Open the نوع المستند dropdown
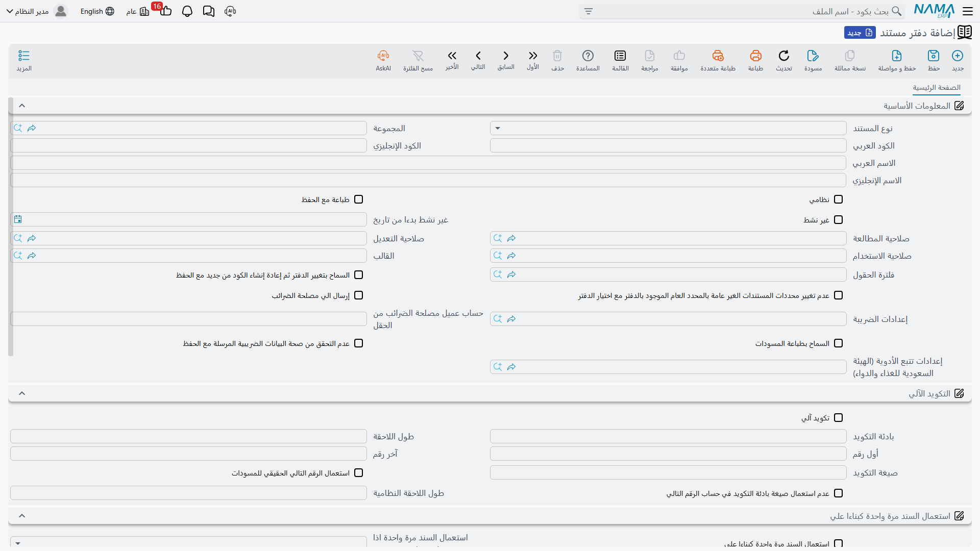The image size is (980, 551). [x=668, y=128]
